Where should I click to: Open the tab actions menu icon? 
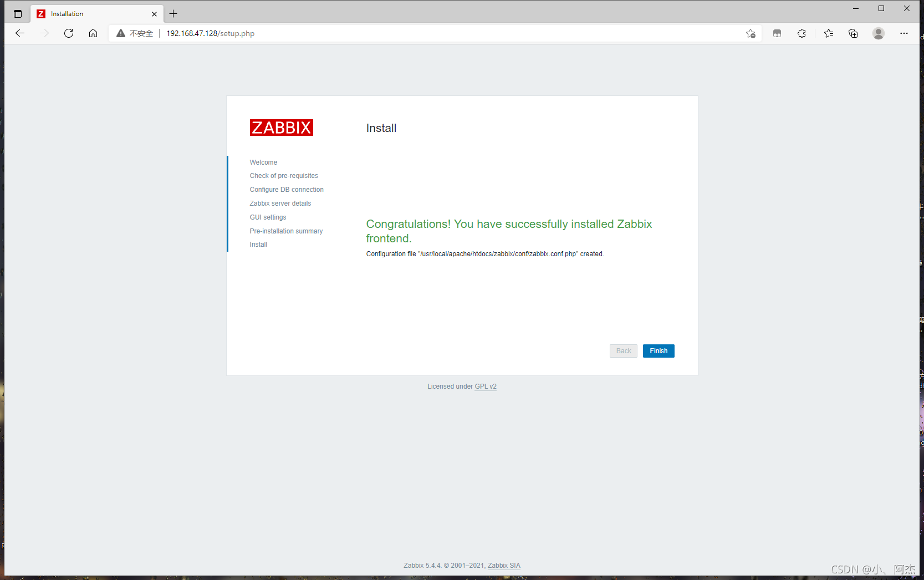[x=18, y=14]
